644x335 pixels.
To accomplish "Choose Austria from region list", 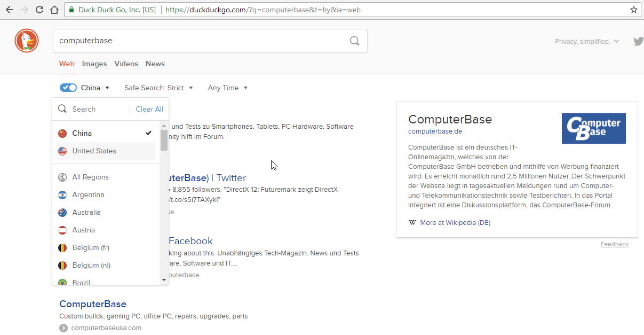I will pos(107,230).
